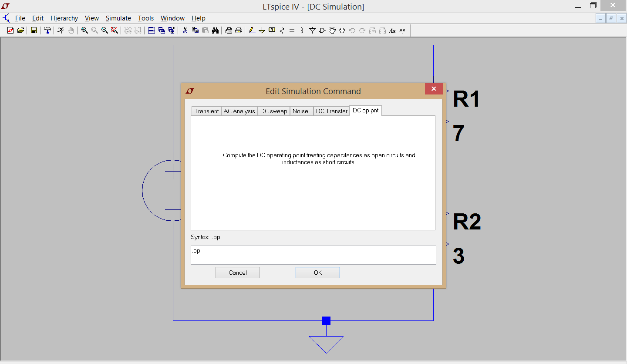This screenshot has width=627, height=364.
Task: Switch to the DC sweep tab
Action: point(274,111)
